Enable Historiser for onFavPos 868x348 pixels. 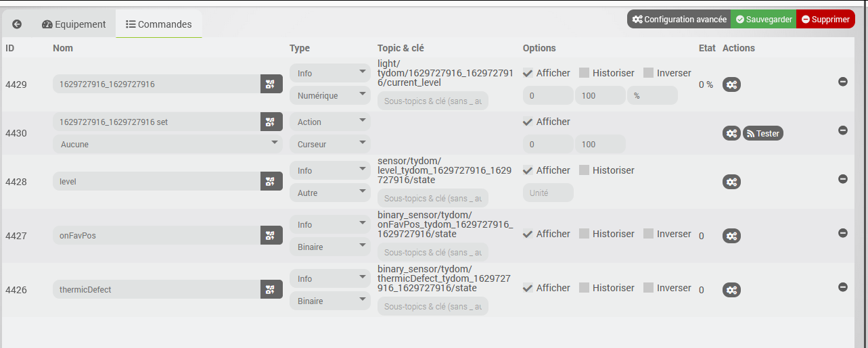pyautogui.click(x=584, y=234)
